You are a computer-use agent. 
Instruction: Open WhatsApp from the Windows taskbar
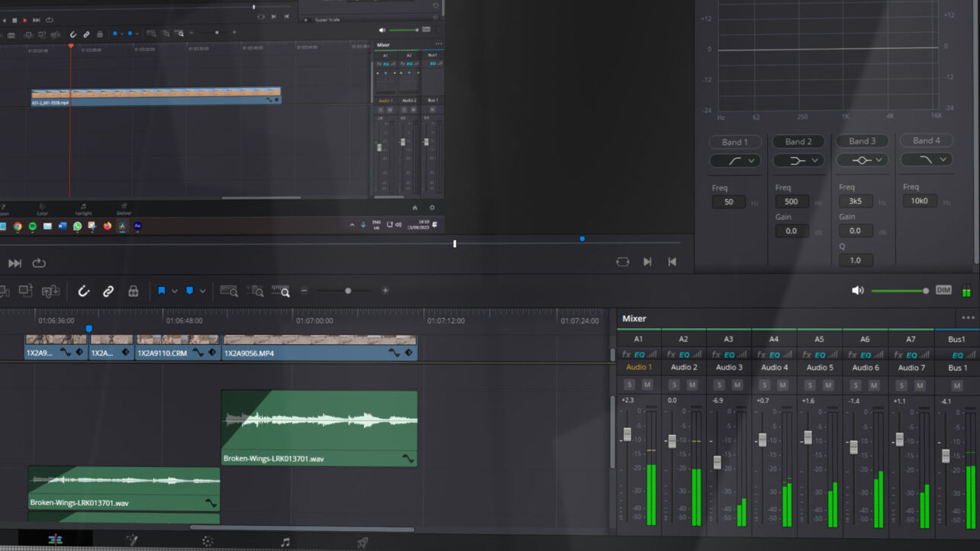pos(77,227)
